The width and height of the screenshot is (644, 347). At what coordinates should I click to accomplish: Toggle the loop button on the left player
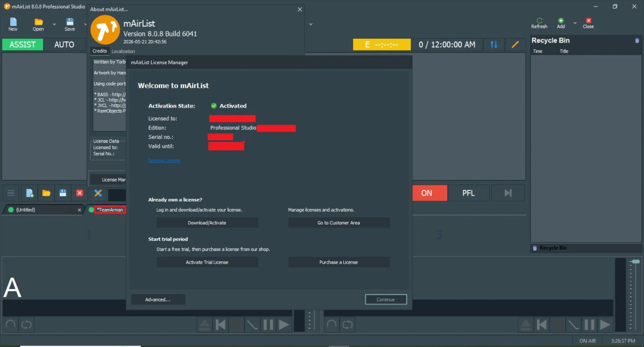tap(27, 325)
